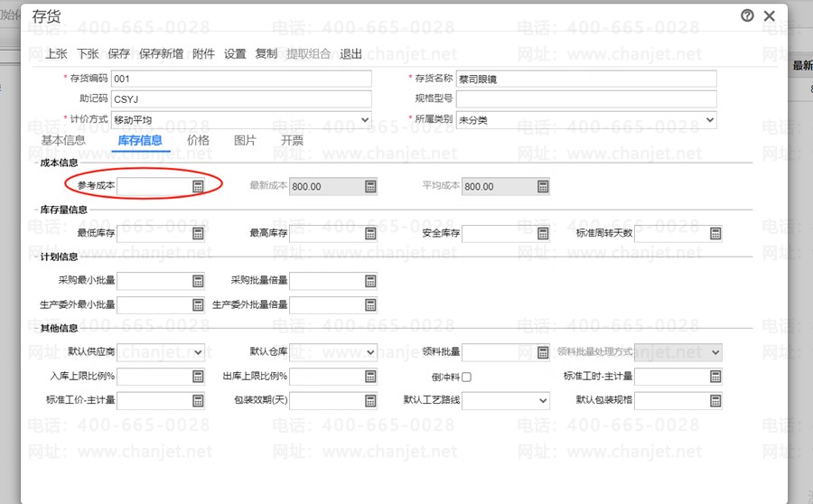Image resolution: width=813 pixels, height=504 pixels.
Task: Switch to the 价格 tab
Action: pyautogui.click(x=198, y=140)
